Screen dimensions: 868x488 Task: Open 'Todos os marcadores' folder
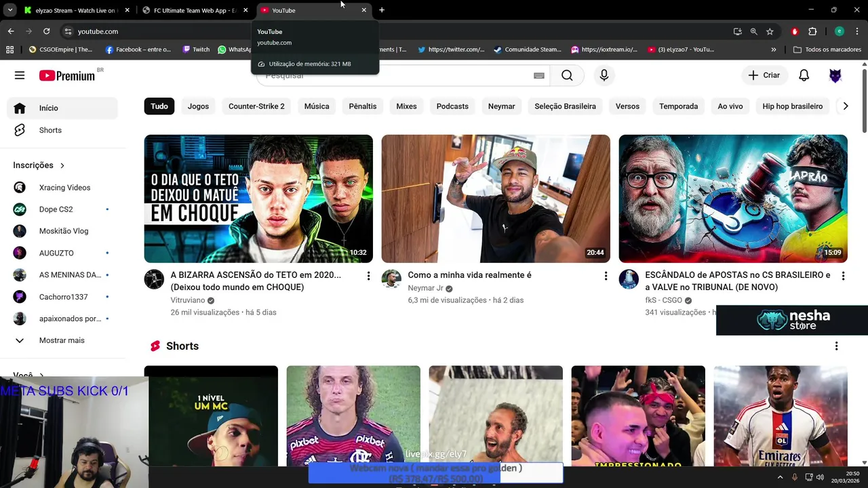pyautogui.click(x=827, y=49)
